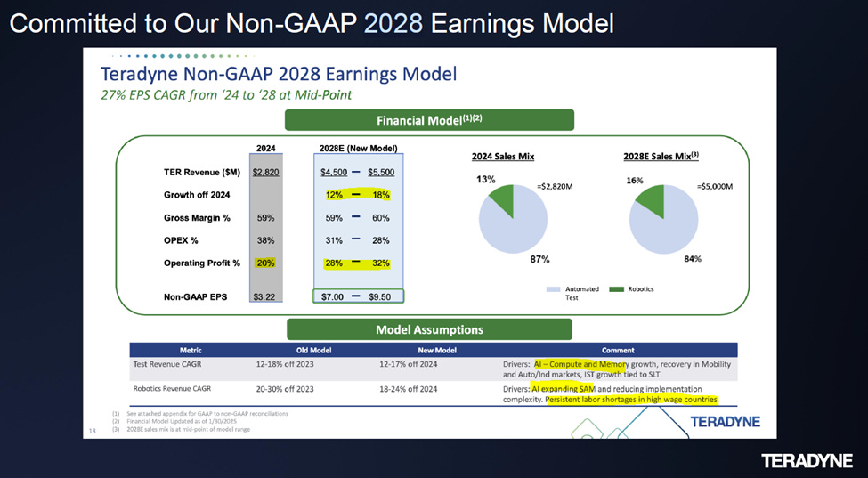The height and width of the screenshot is (478, 868).
Task: Click the 'Committed to Our Non-GAAP 2028 Earnings Model' title
Action: point(312,24)
